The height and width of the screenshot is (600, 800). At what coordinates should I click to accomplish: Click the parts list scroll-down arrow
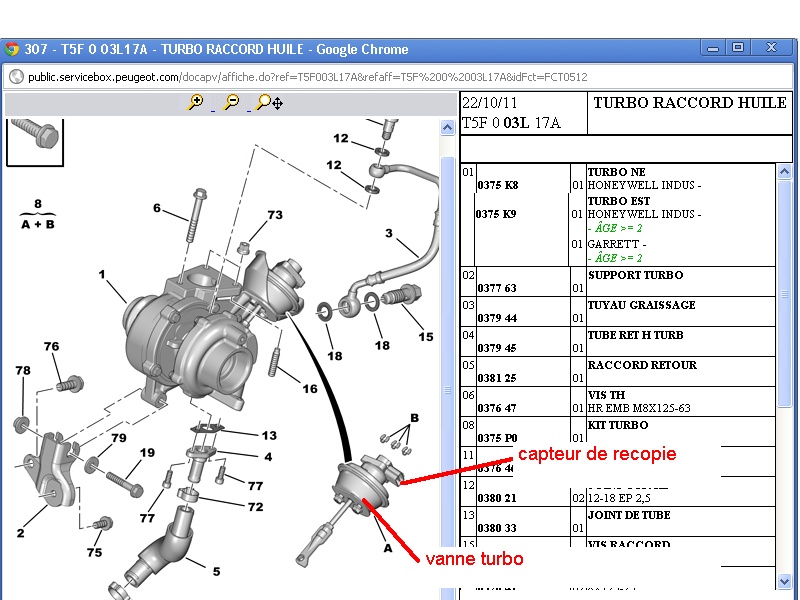784,581
